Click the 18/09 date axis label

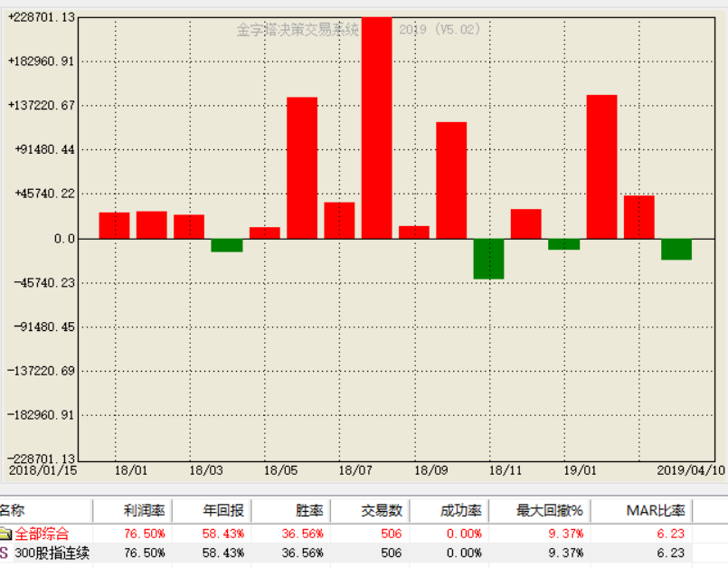click(430, 470)
